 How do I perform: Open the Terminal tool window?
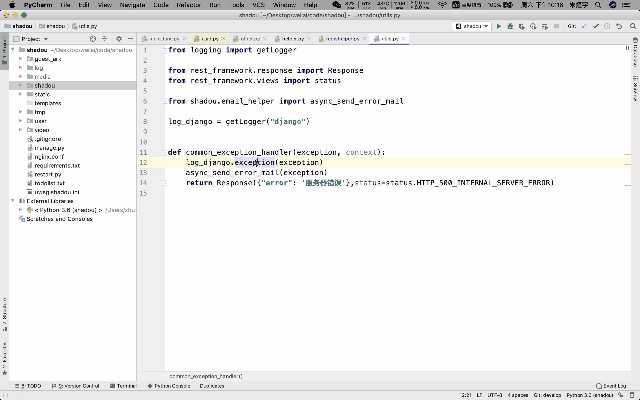(x=123, y=386)
